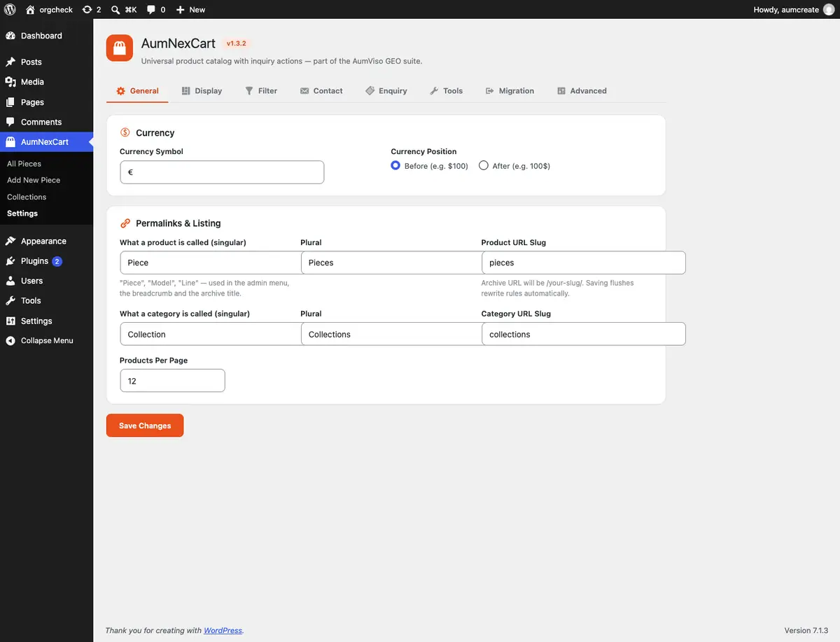Open the Tools tab in plugin settings
The height and width of the screenshot is (642, 840).
click(447, 91)
